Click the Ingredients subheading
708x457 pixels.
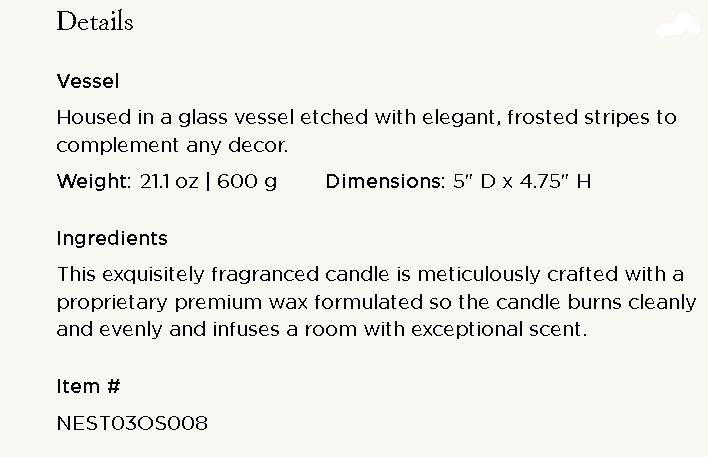(x=112, y=239)
